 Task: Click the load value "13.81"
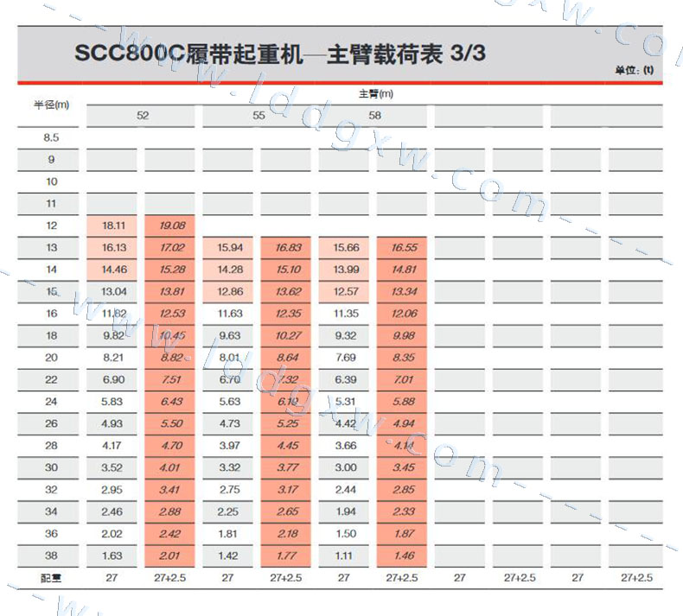coord(172,291)
